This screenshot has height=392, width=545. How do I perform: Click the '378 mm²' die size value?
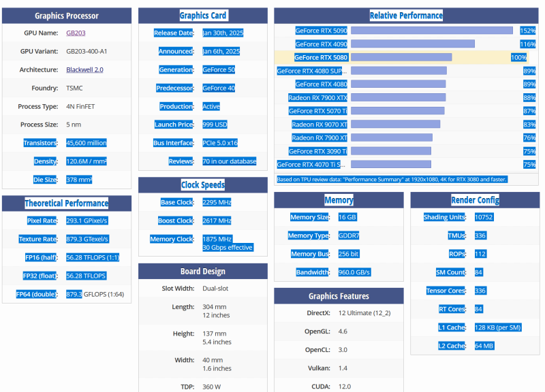(79, 180)
